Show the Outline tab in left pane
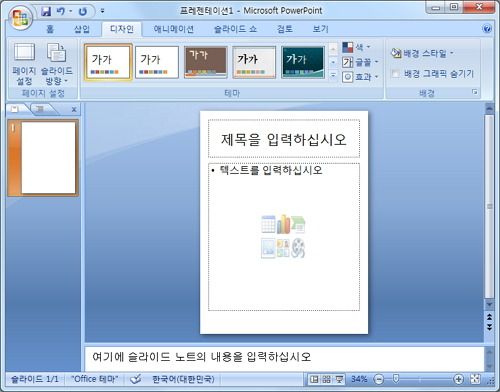This screenshot has width=500, height=392. point(40,109)
